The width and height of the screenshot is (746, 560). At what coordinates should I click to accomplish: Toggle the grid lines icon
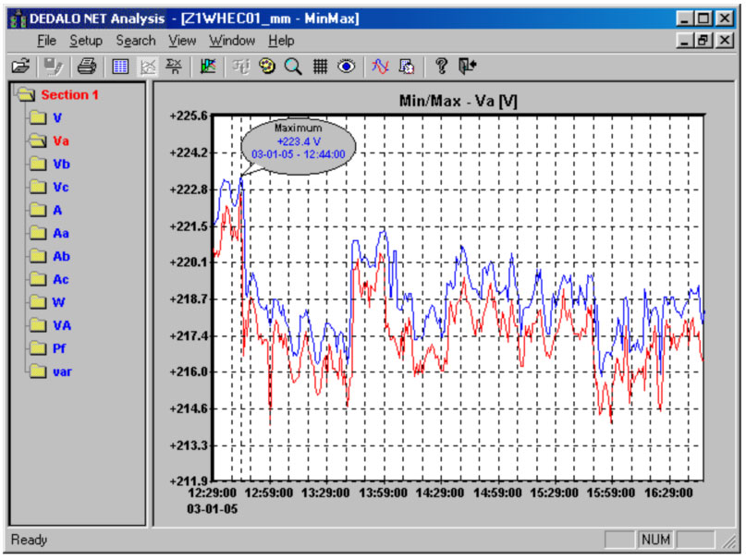tap(320, 67)
